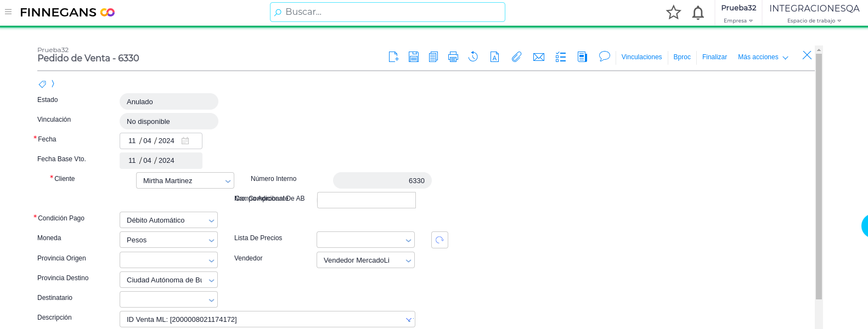The width and height of the screenshot is (868, 329).
Task: Open the notifications bell
Action: pyautogui.click(x=698, y=12)
